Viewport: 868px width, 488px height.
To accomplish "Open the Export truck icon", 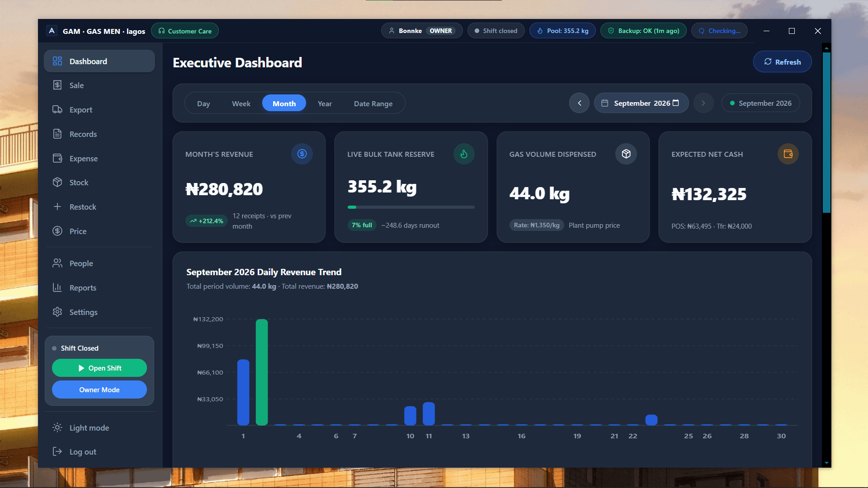I will coord(57,110).
